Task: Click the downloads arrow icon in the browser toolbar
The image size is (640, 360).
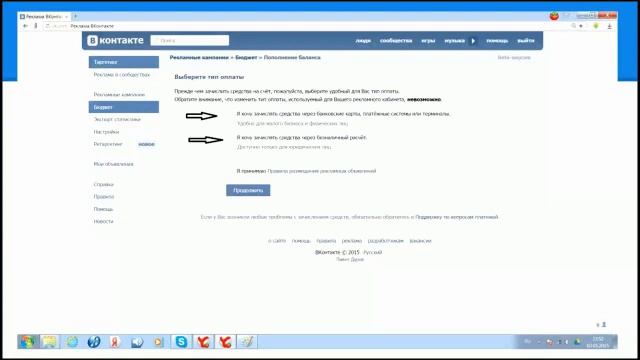Action: pyautogui.click(x=609, y=26)
